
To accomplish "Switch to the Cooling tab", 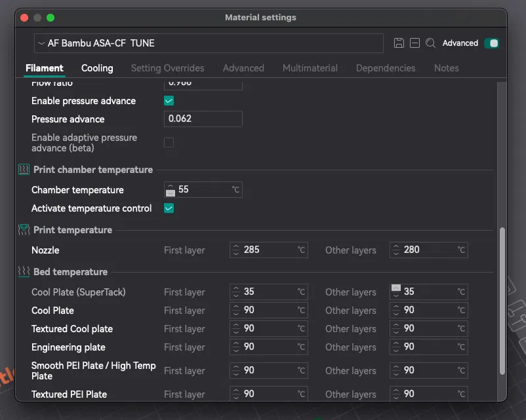I will 97,68.
